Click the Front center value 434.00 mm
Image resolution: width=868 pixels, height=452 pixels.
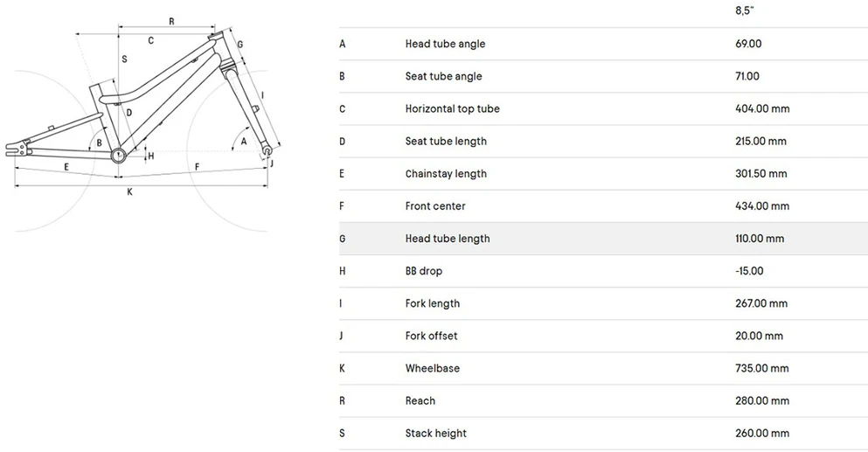(762, 206)
